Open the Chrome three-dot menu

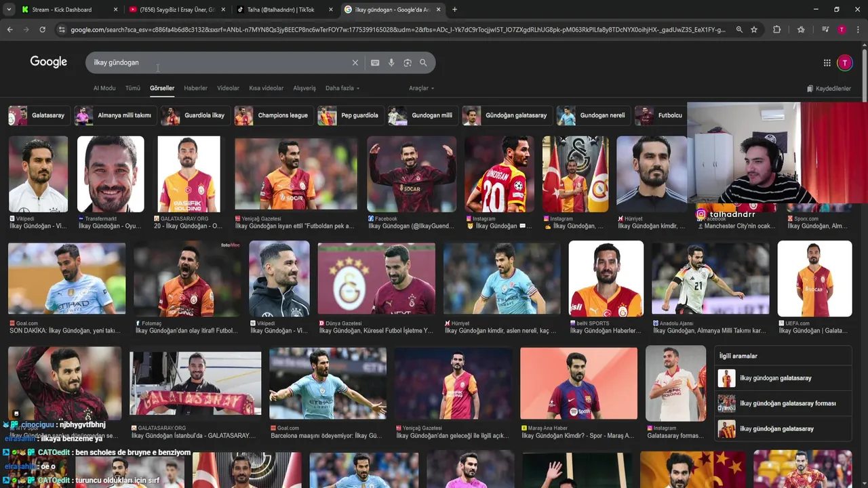858,29
